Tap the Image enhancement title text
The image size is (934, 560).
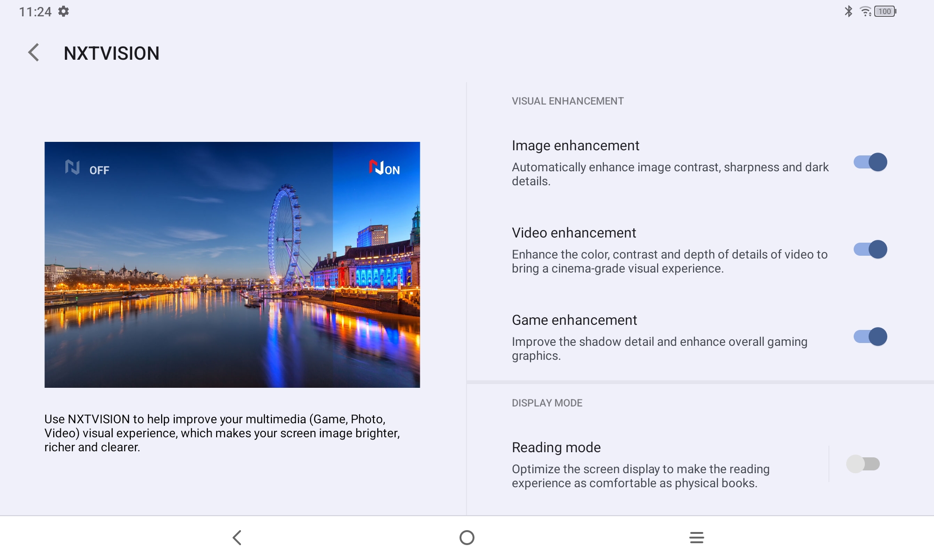click(575, 146)
